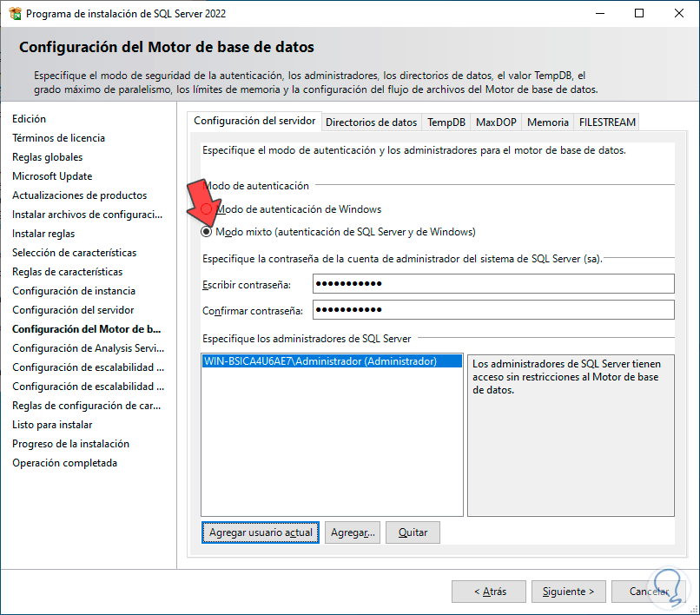Minimize the installer window
The height and width of the screenshot is (615, 700).
pyautogui.click(x=600, y=13)
